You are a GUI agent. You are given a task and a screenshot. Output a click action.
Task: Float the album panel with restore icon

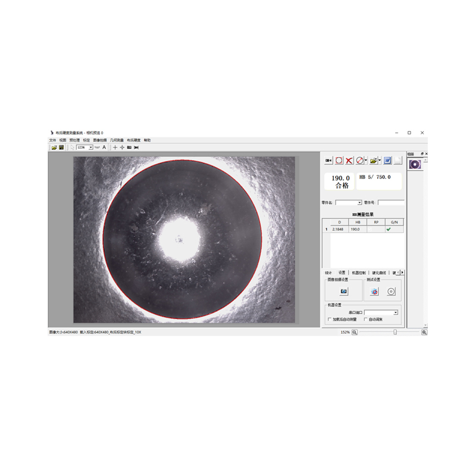click(422, 154)
